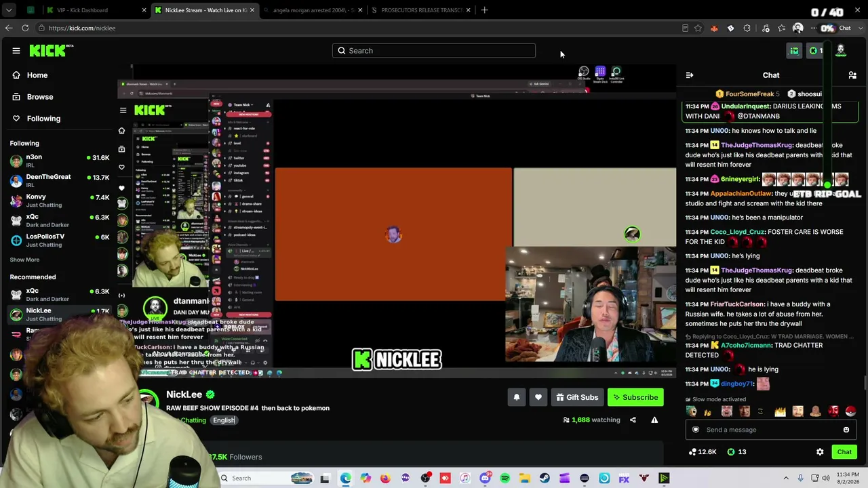868x488 pixels.
Task: Open a new browser tab
Action: 484,10
